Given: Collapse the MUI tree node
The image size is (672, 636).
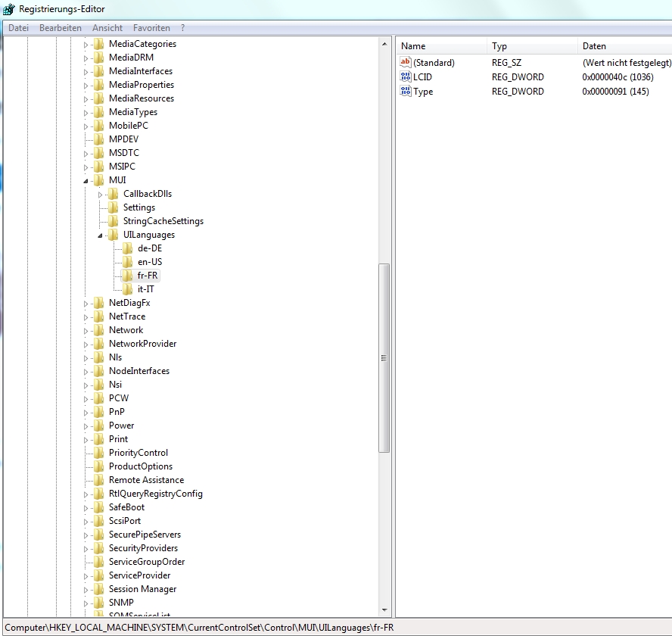Looking at the screenshot, I should point(86,181).
